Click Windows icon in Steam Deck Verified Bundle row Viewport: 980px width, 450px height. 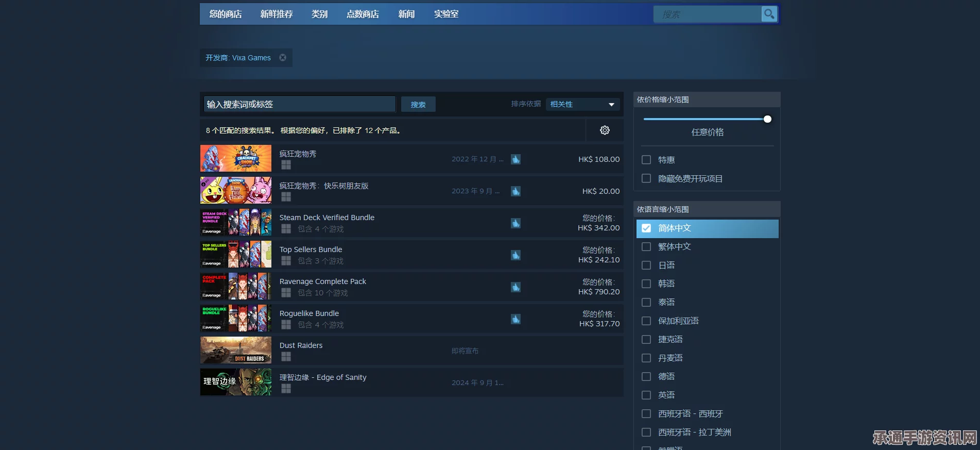pos(286,229)
